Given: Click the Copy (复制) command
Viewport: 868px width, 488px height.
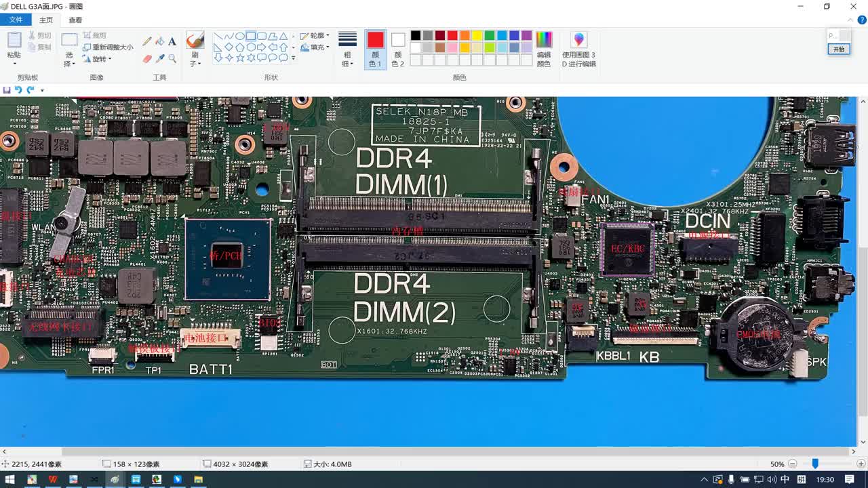Looking at the screenshot, I should point(39,47).
